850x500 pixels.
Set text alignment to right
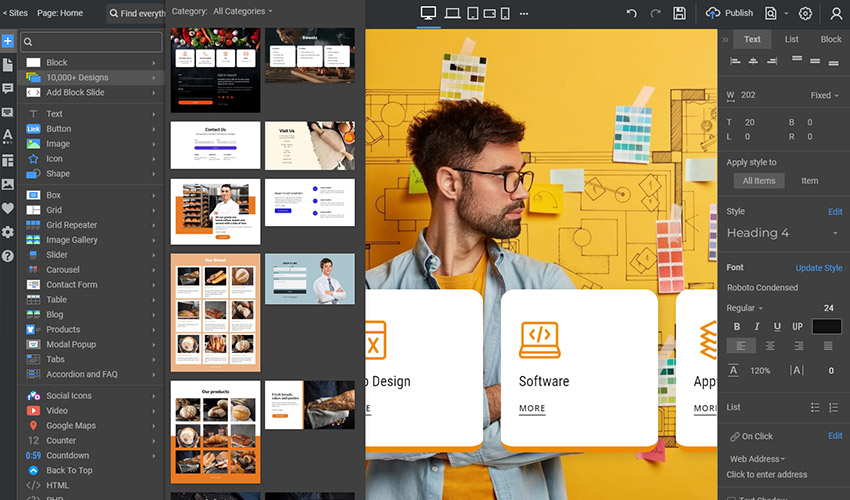click(799, 346)
